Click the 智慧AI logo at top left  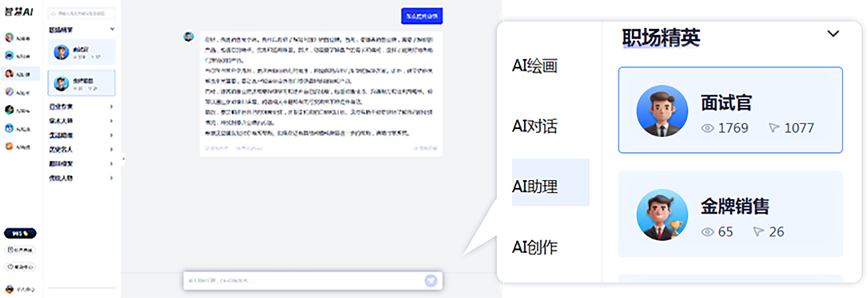[19, 12]
